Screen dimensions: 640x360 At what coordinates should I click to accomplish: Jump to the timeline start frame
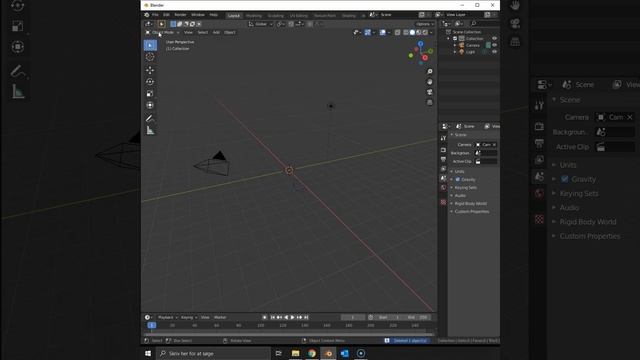click(272, 317)
